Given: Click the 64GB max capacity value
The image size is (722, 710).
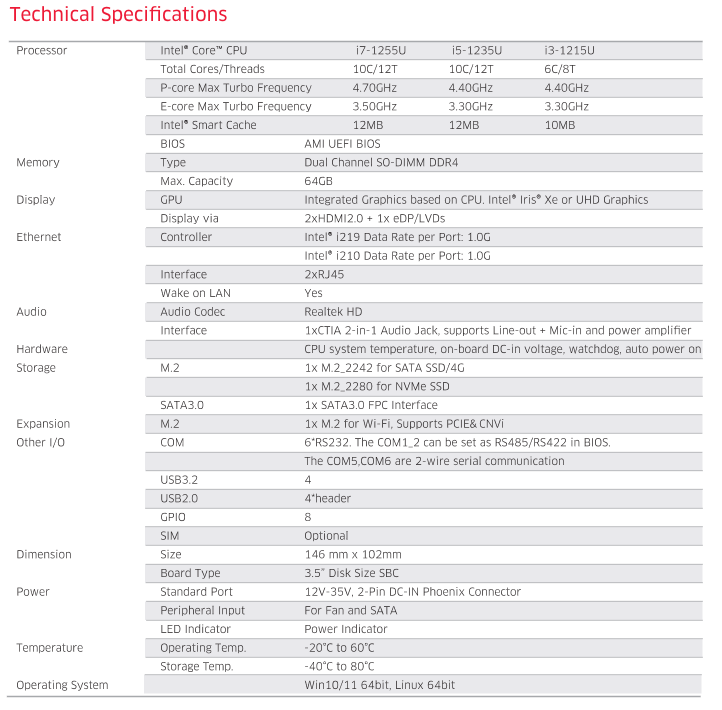Looking at the screenshot, I should pyautogui.click(x=318, y=181).
